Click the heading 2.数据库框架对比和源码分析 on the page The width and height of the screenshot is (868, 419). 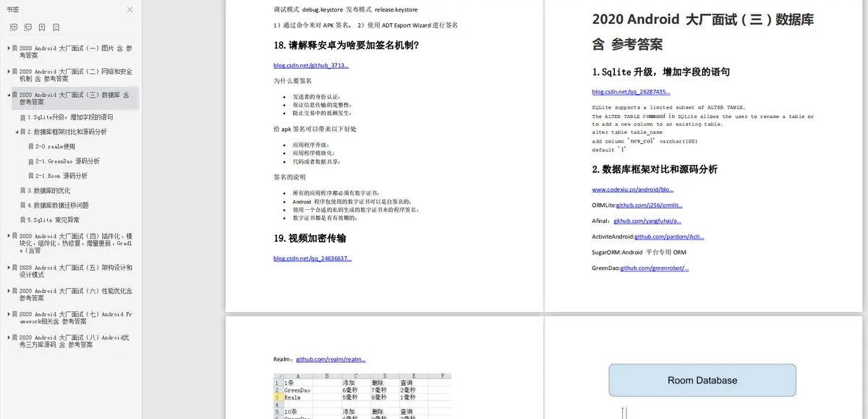click(655, 169)
